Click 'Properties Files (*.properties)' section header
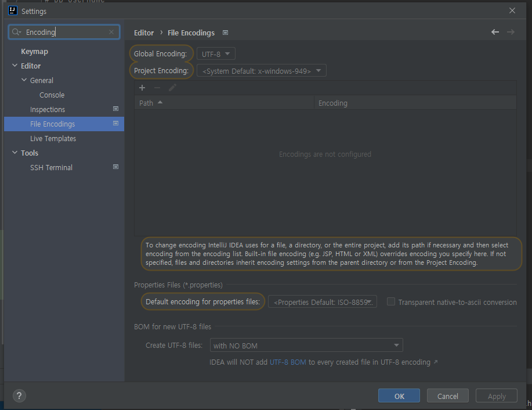Screen dimensions: 532x410 (178, 285)
